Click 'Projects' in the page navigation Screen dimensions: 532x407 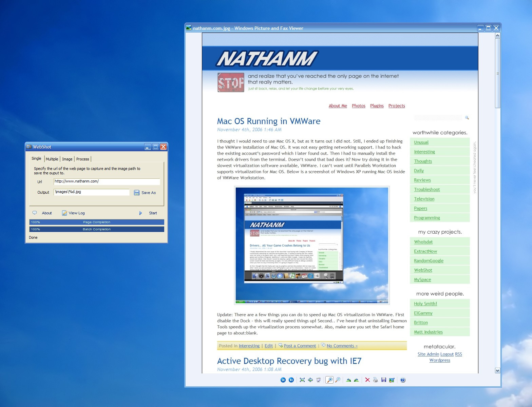click(397, 106)
